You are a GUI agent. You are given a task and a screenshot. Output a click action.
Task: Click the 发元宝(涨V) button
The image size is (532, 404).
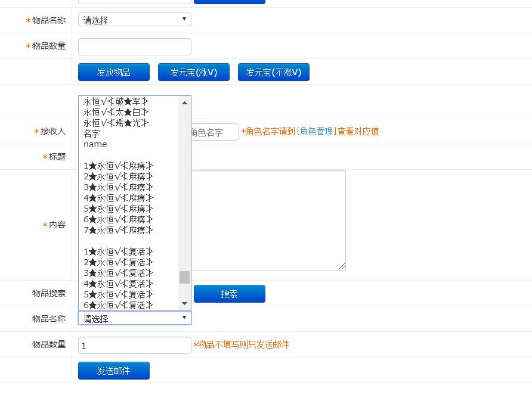point(193,72)
